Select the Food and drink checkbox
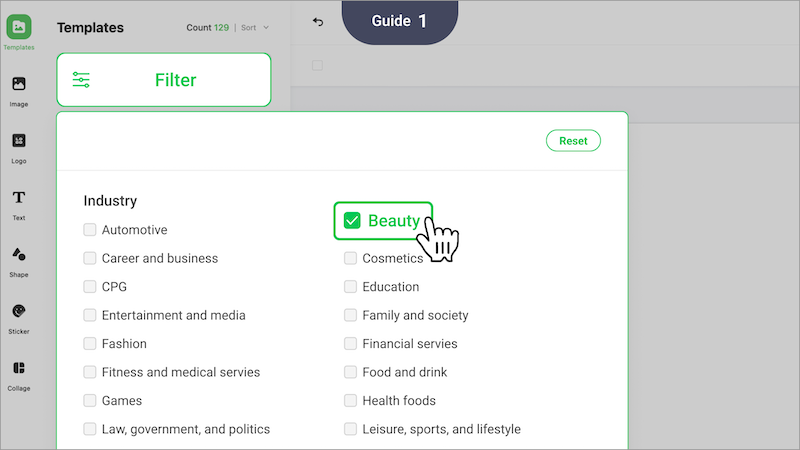The image size is (800, 450). [x=351, y=372]
